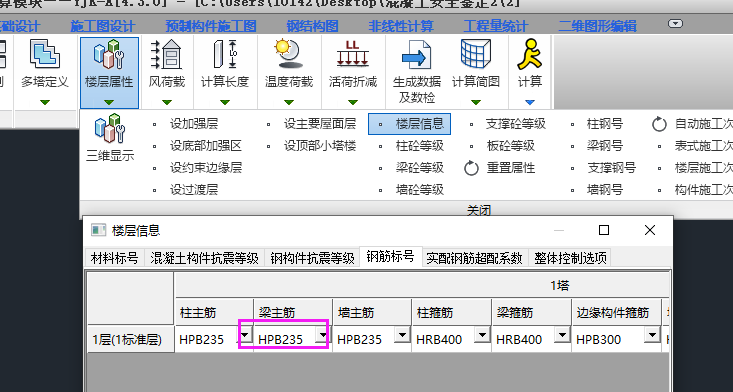
Task: Click the 温度荷载 sun icon
Action: (x=288, y=54)
